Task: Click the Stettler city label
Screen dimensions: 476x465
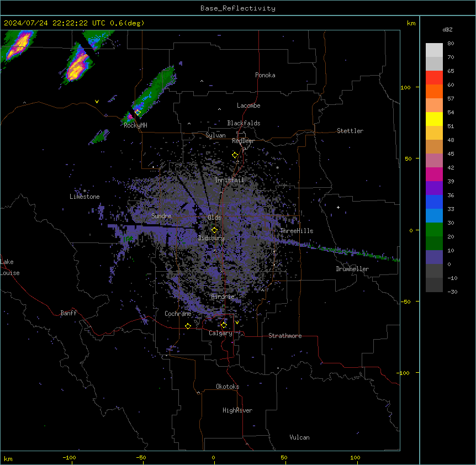Action: pyautogui.click(x=350, y=131)
